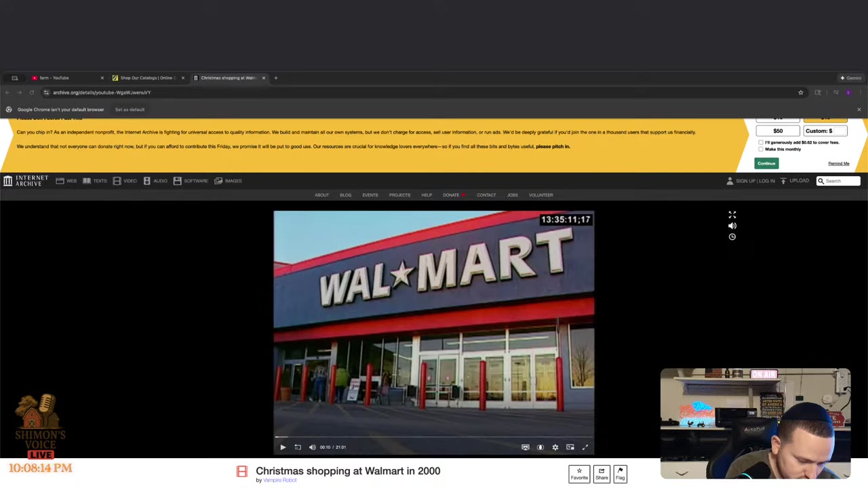Focus the Archive search field
Image resolution: width=868 pixels, height=488 pixels.
tap(838, 181)
